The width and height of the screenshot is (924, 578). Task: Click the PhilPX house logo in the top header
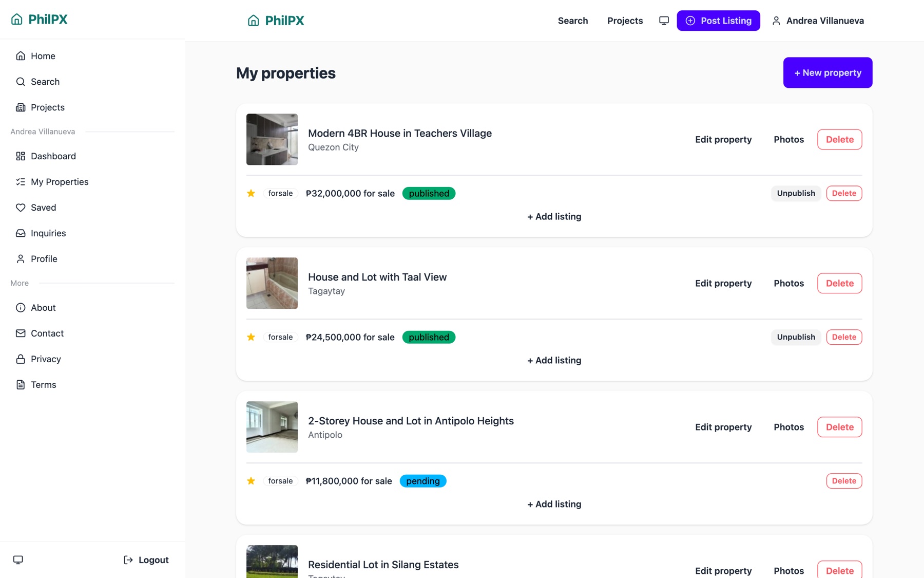[x=254, y=21]
